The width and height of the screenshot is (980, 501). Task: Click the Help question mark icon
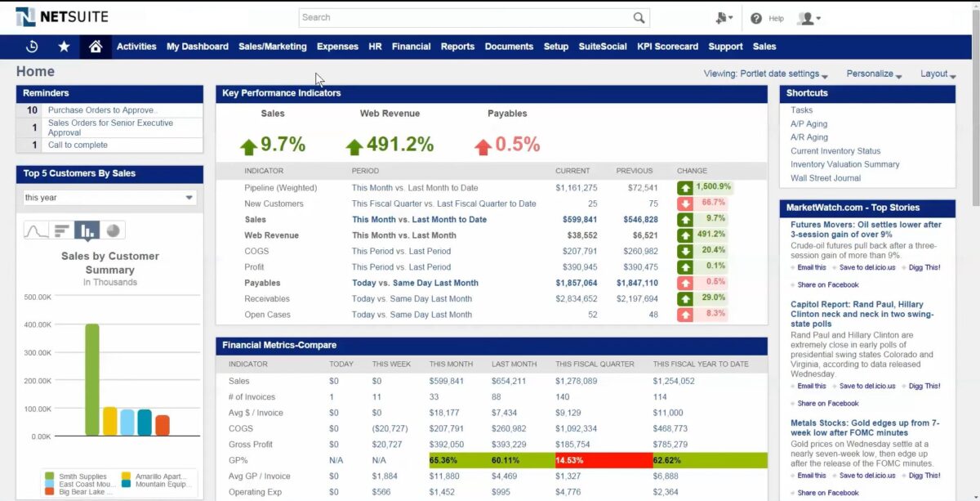pos(756,18)
